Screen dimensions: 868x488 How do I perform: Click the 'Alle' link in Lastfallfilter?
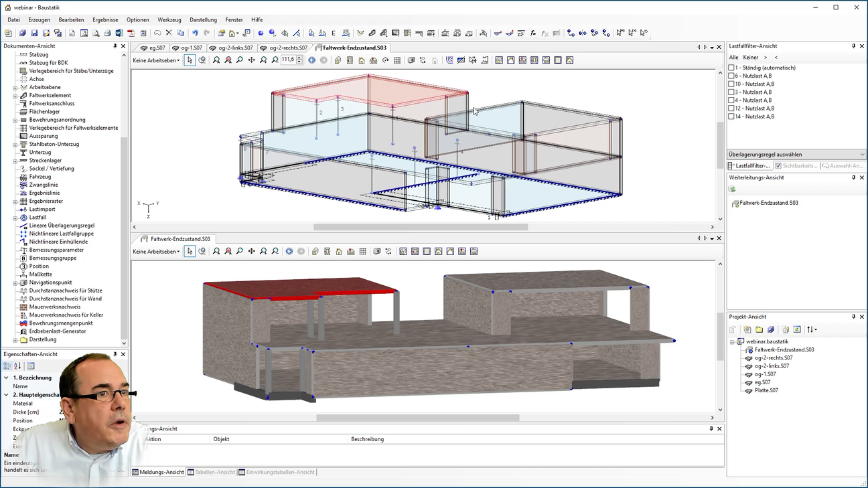733,58
